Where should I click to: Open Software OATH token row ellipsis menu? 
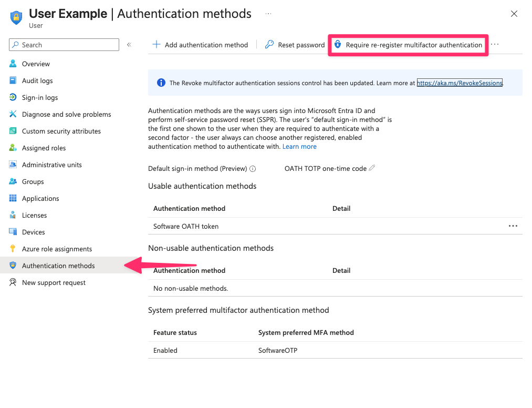click(x=513, y=226)
